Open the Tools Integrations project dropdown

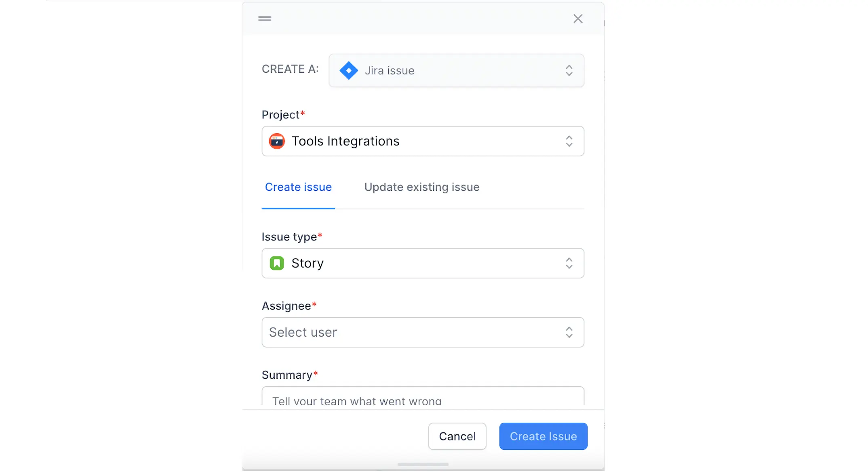[x=422, y=141]
